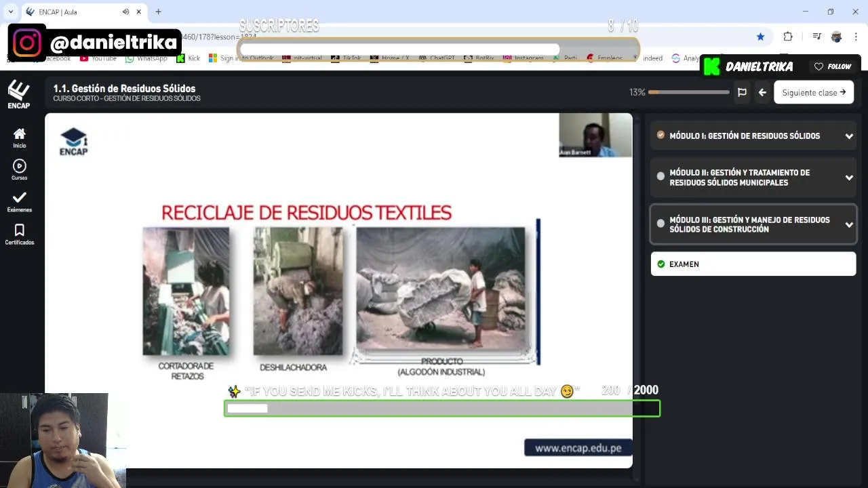The height and width of the screenshot is (488, 868).
Task: Click the Deshilachadora photo
Action: [x=298, y=291]
